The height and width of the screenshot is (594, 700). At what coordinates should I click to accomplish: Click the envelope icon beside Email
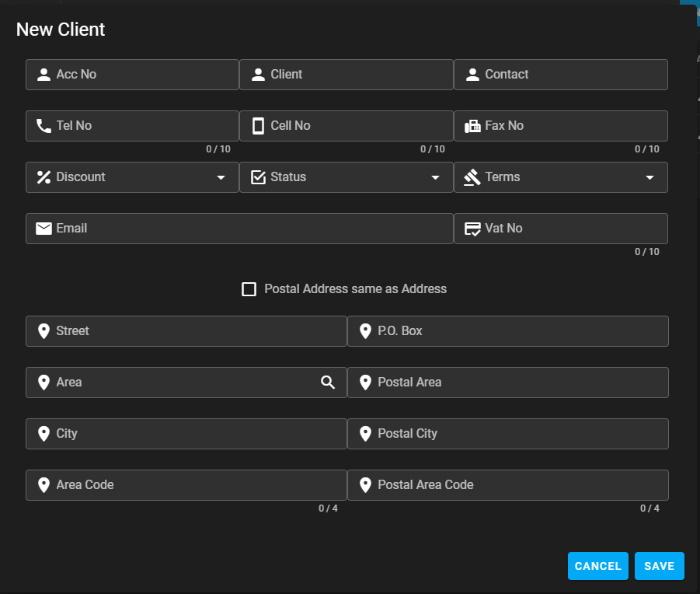[x=44, y=229]
